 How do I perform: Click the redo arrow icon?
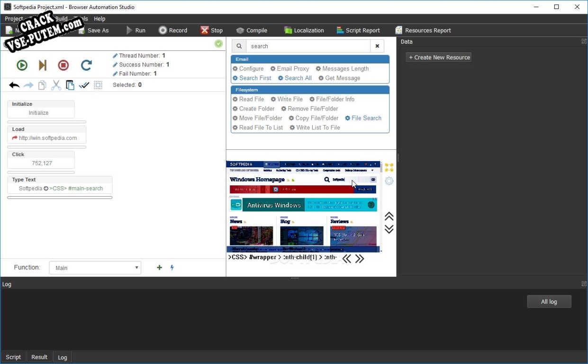(28, 85)
